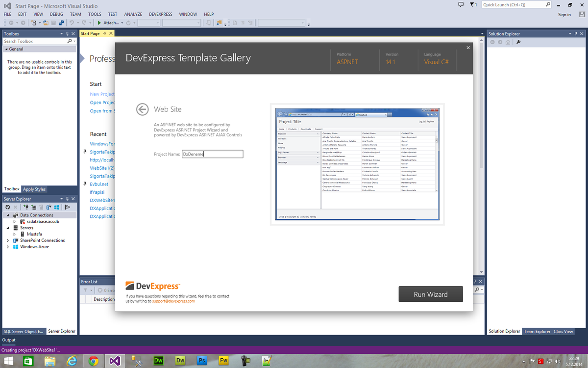This screenshot has height=368, width=588.
Task: Click the template preview thumbnail image
Action: (357, 164)
